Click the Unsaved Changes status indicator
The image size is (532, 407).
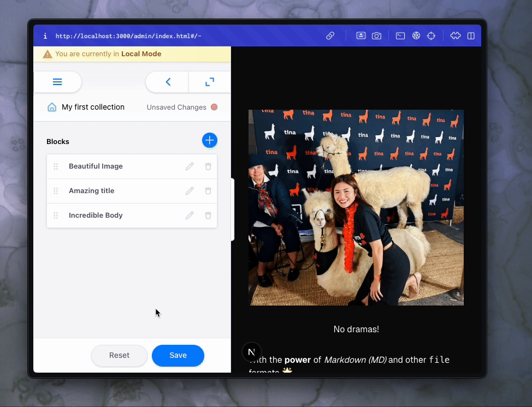182,107
